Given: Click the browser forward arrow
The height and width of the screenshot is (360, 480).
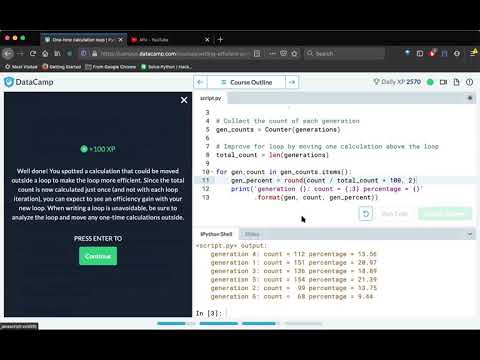Looking at the screenshot, I should (x=21, y=53).
